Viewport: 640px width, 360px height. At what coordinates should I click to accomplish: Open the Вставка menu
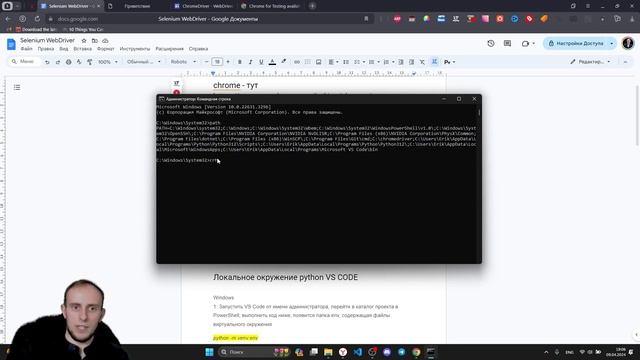coord(82,49)
